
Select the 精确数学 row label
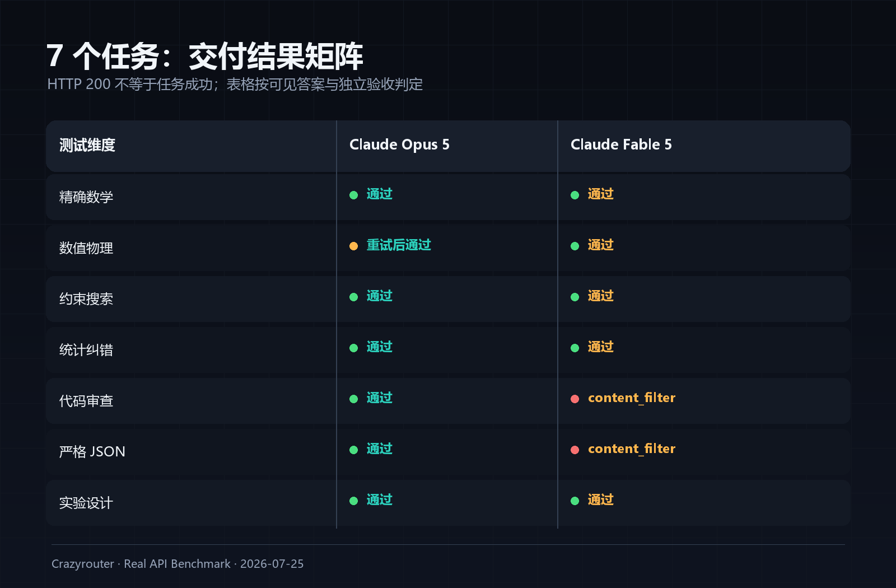coord(86,197)
